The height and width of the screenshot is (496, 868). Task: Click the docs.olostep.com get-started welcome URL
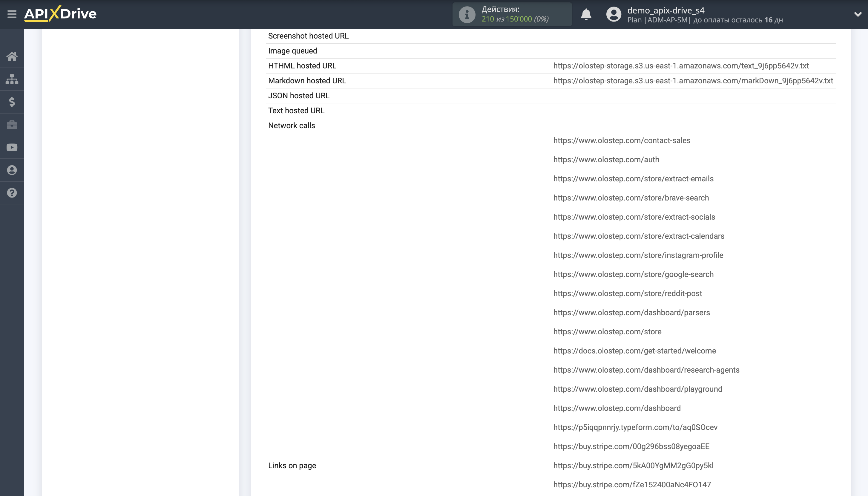634,350
